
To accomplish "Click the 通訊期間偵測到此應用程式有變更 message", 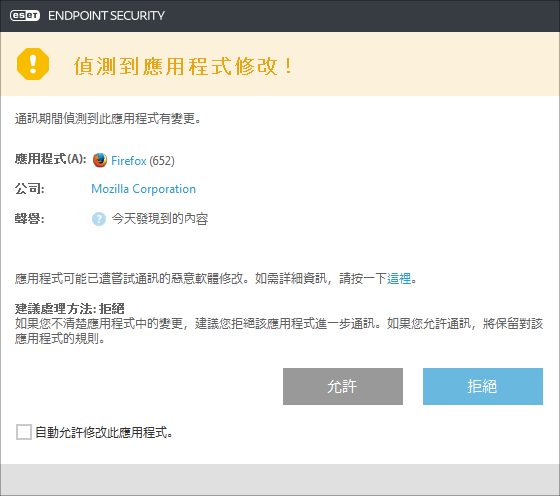I will pos(108,119).
